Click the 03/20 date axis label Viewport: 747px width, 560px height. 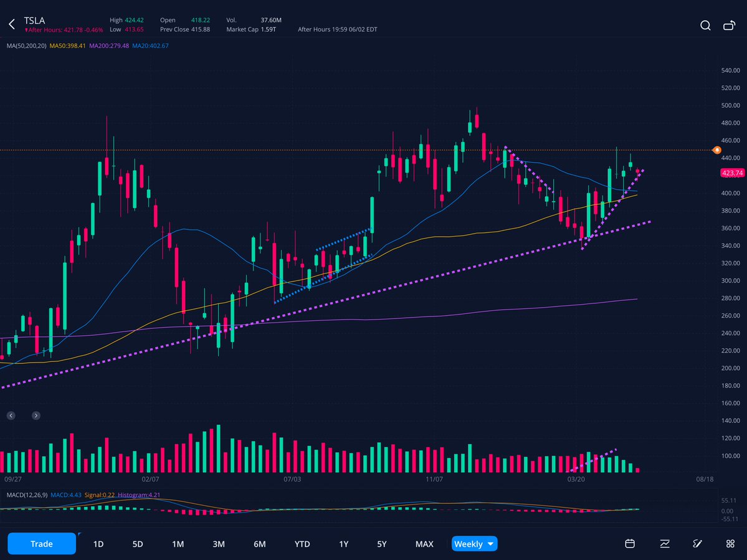pos(576,479)
